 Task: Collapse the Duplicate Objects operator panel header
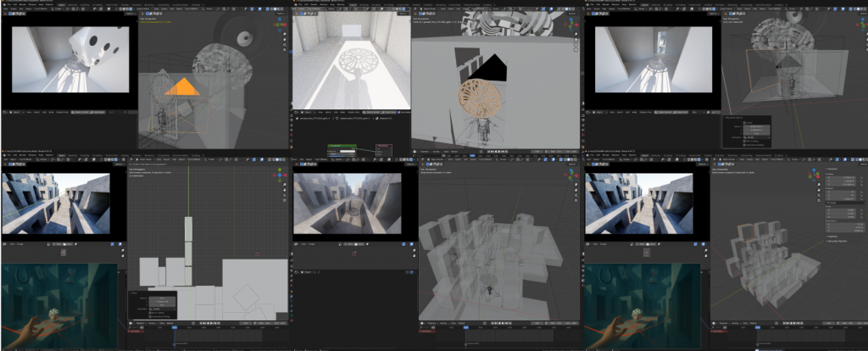tap(726, 118)
